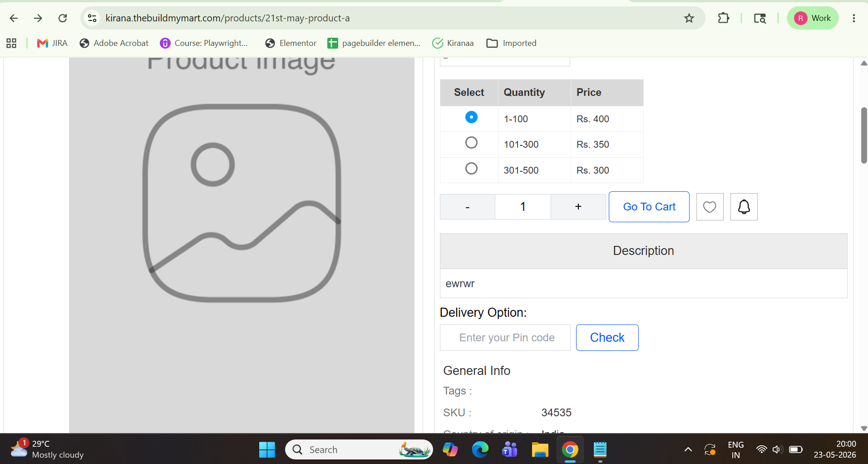
Task: Click the address bar URL
Action: click(x=227, y=18)
